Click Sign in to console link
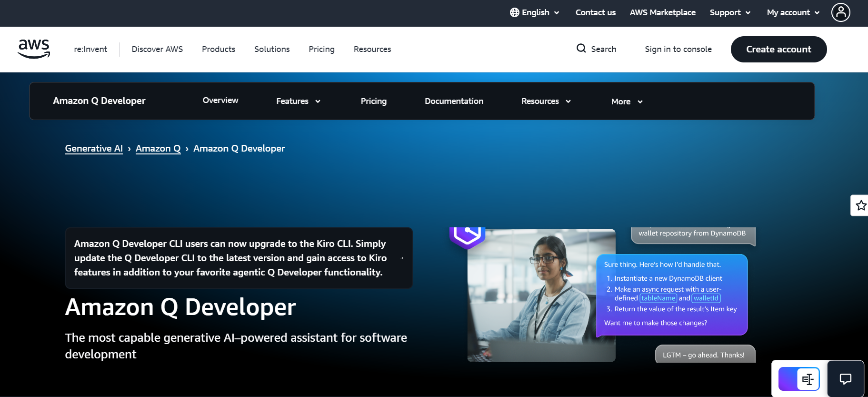The height and width of the screenshot is (397, 868). coord(678,49)
